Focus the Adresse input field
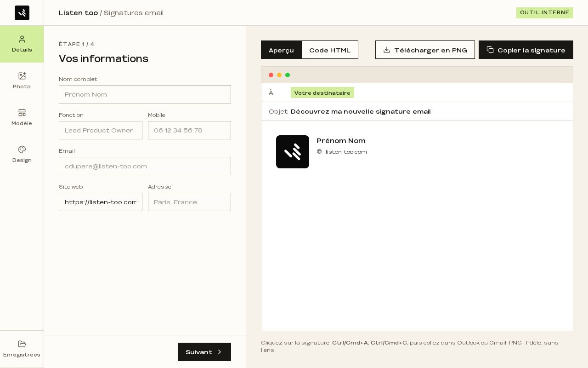The width and height of the screenshot is (588, 368). pyautogui.click(x=189, y=202)
